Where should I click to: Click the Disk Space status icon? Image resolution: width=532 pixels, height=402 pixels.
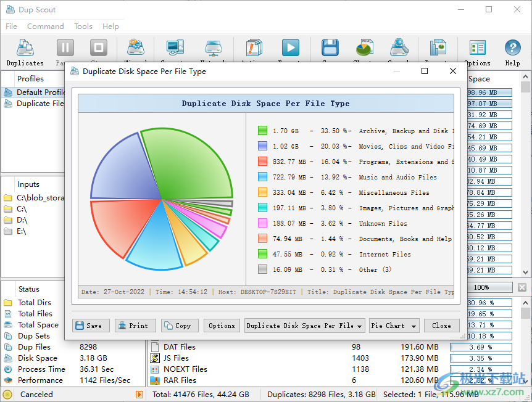(8, 358)
